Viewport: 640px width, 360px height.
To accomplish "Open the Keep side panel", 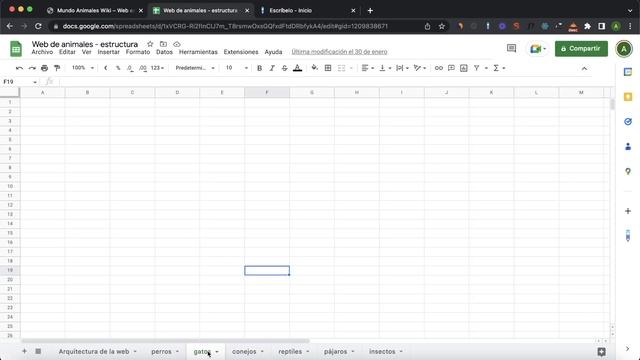I will click(x=628, y=97).
